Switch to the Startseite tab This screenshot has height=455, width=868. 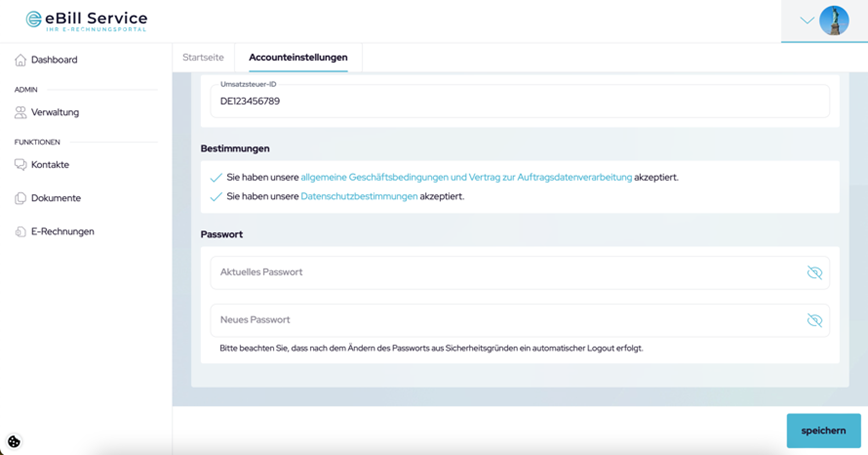pos(203,58)
